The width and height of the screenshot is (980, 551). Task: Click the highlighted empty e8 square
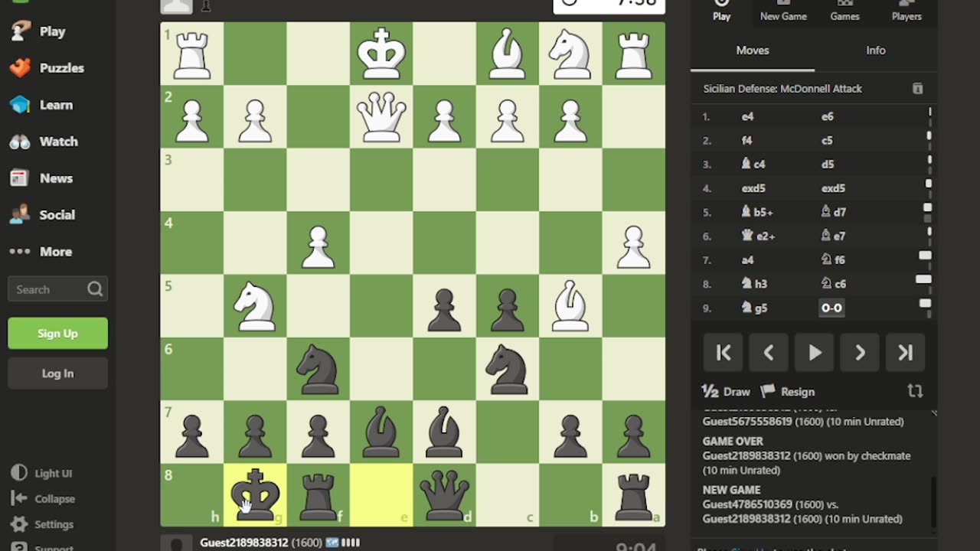pyautogui.click(x=381, y=495)
